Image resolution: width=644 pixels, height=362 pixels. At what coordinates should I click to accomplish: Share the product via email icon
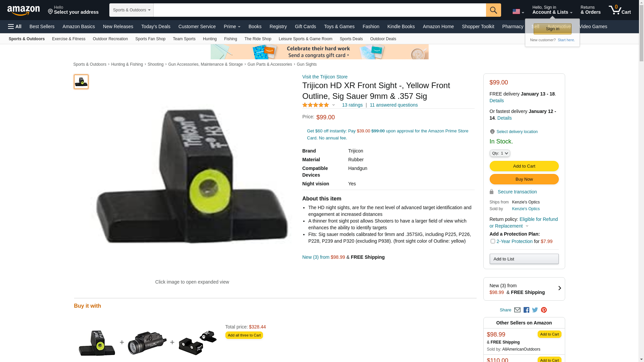click(x=517, y=310)
